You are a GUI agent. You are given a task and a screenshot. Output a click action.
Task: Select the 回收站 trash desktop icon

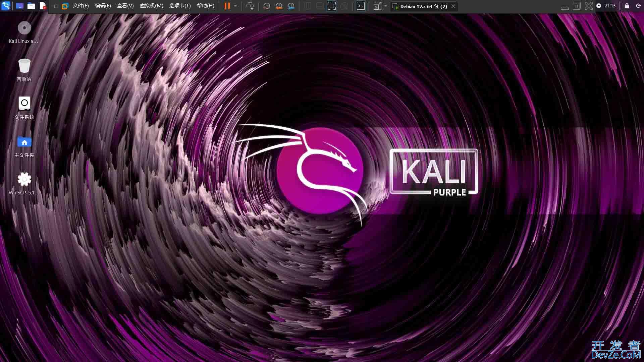[x=24, y=70]
